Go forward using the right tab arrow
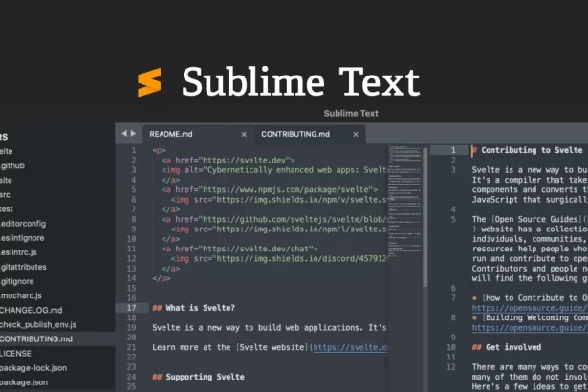588x392 pixels. (x=133, y=134)
